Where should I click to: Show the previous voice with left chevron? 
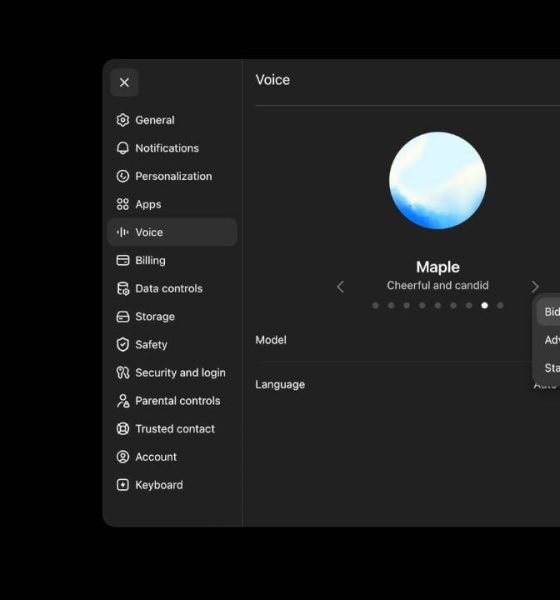tap(340, 287)
